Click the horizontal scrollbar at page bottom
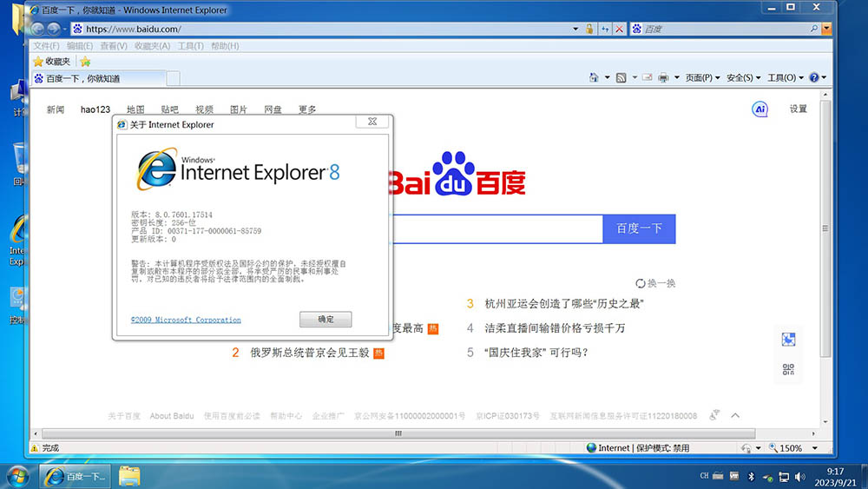Screen dimensions: 868x489 [425, 433]
